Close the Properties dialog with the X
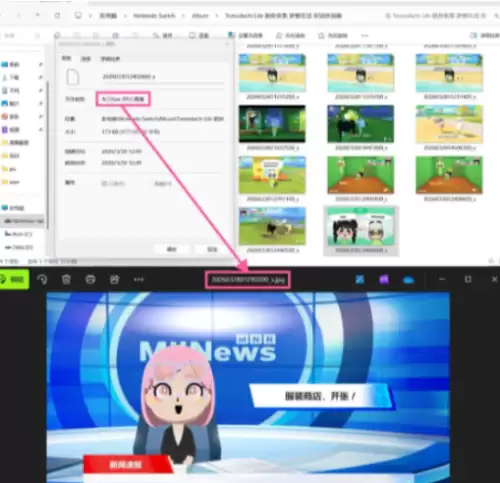Image resolution: width=500 pixels, height=483 pixels. tap(228, 44)
